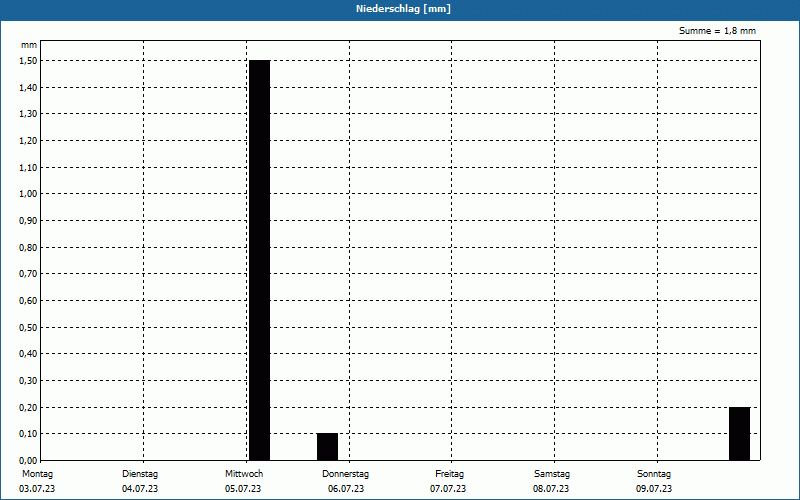Click the Montag day label
Viewport: 800px width, 500px height.
pyautogui.click(x=37, y=474)
